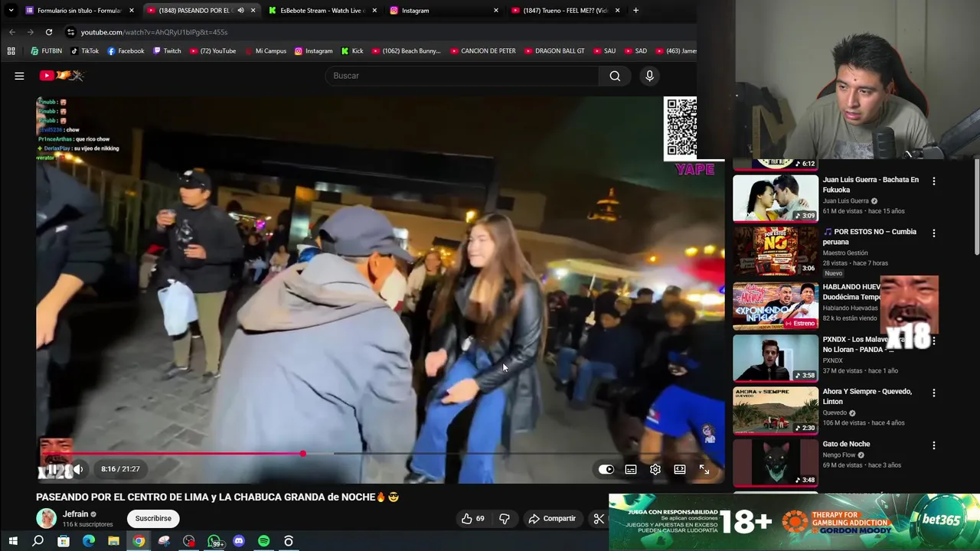Open the PXNDX Los Malaventurados thumbnail
980x551 pixels.
776,358
